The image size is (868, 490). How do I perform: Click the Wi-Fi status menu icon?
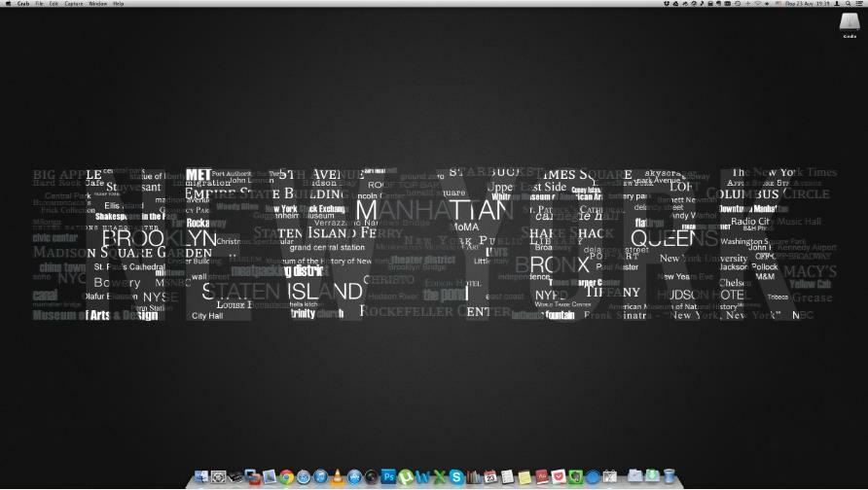pos(758,3)
